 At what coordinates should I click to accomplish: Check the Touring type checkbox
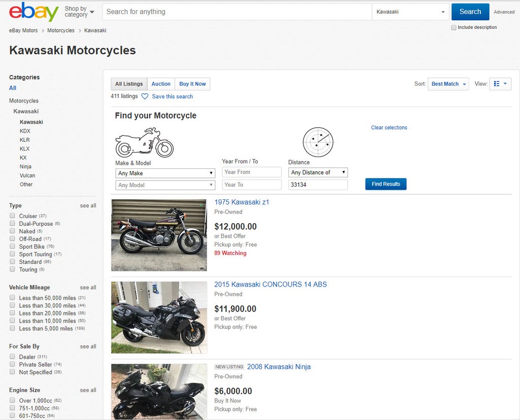coord(12,269)
